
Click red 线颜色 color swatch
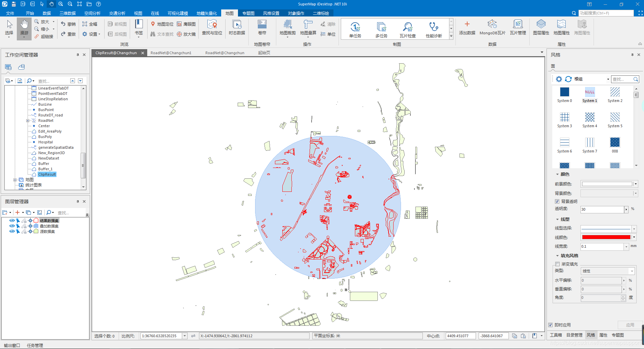[x=606, y=237]
